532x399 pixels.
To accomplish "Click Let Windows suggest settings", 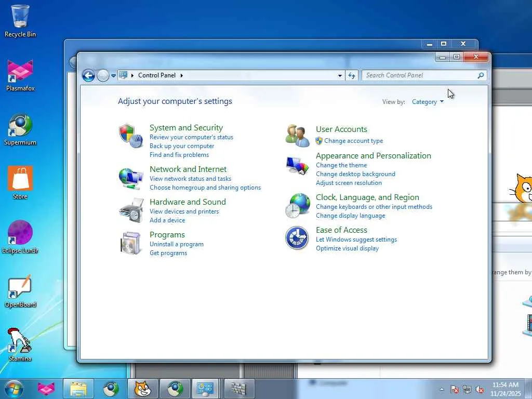I will [x=356, y=239].
